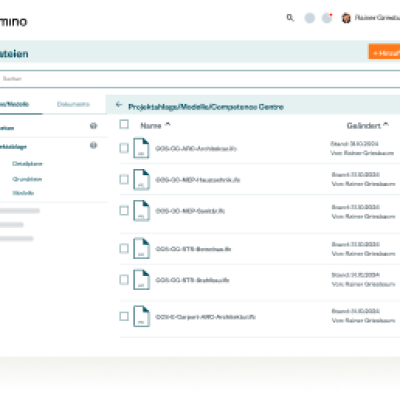Check the box for STB-Stahlbau.ifc

click(124, 280)
